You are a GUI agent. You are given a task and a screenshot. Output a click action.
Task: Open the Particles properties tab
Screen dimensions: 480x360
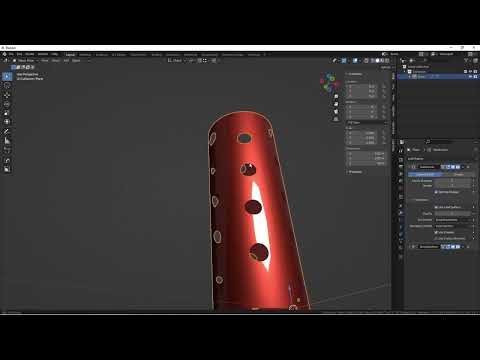coord(401,220)
